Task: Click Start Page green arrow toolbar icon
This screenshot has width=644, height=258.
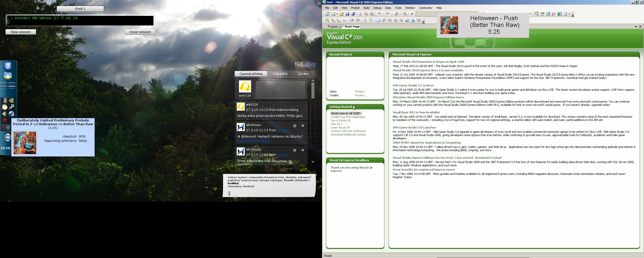Action: (x=559, y=14)
